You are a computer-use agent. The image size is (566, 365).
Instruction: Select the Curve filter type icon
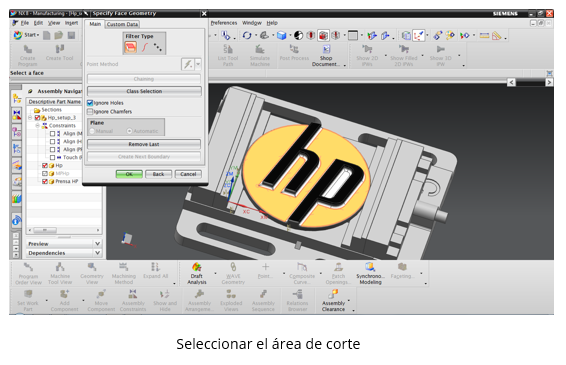[x=145, y=47]
